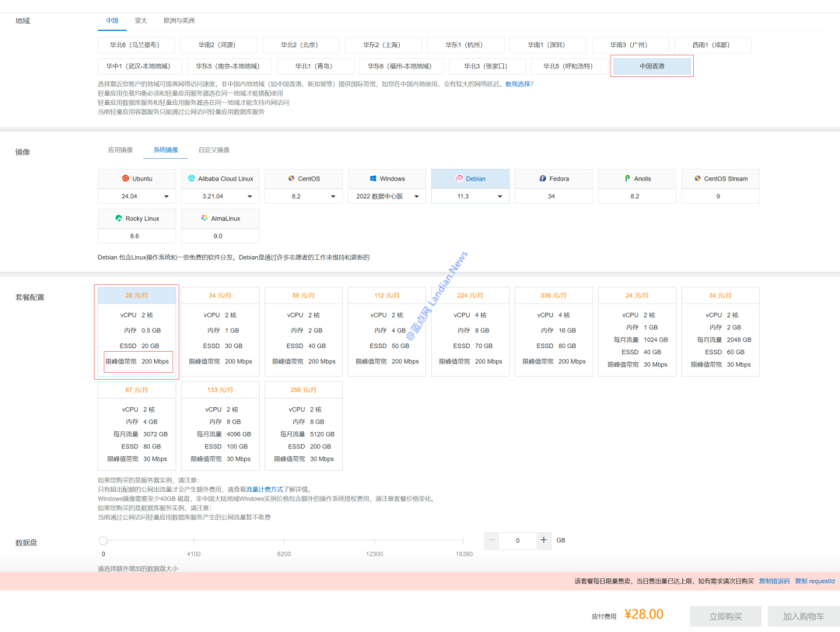Switch to the 应用镜像 tab

click(120, 149)
